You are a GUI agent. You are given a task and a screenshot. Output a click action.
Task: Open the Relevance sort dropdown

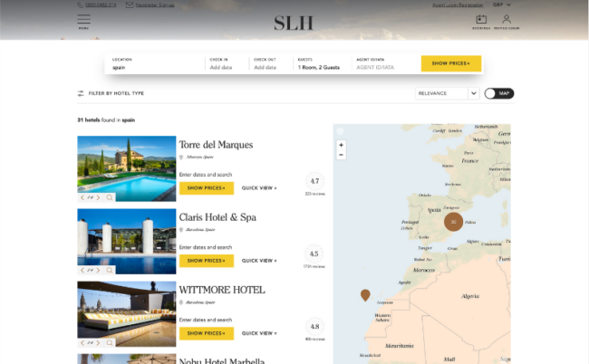pos(448,93)
